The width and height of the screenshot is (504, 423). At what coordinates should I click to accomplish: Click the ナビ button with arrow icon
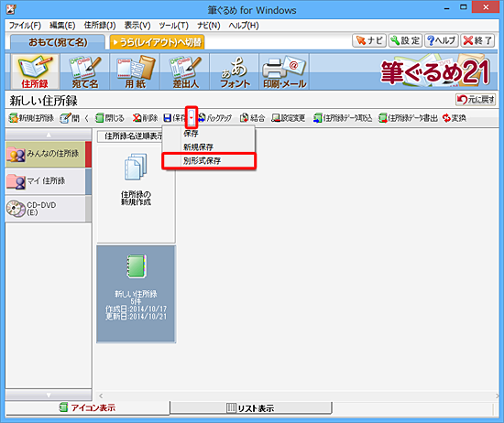tap(369, 41)
